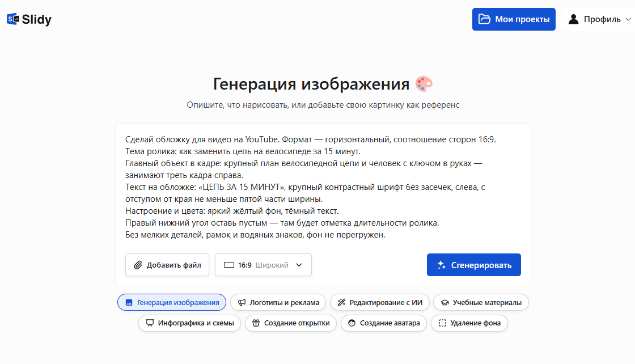Open the Мои проекты button
This screenshot has height=364, width=635.
click(x=514, y=19)
